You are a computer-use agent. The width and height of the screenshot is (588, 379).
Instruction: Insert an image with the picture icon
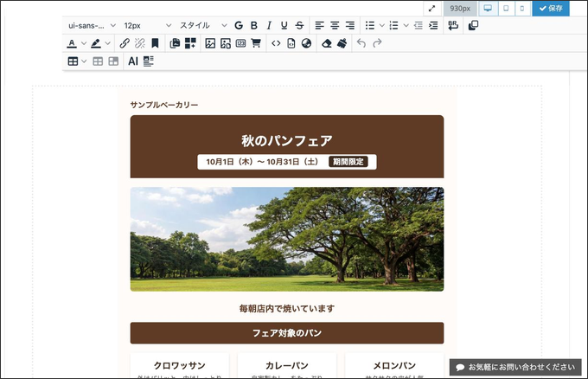pyautogui.click(x=210, y=43)
